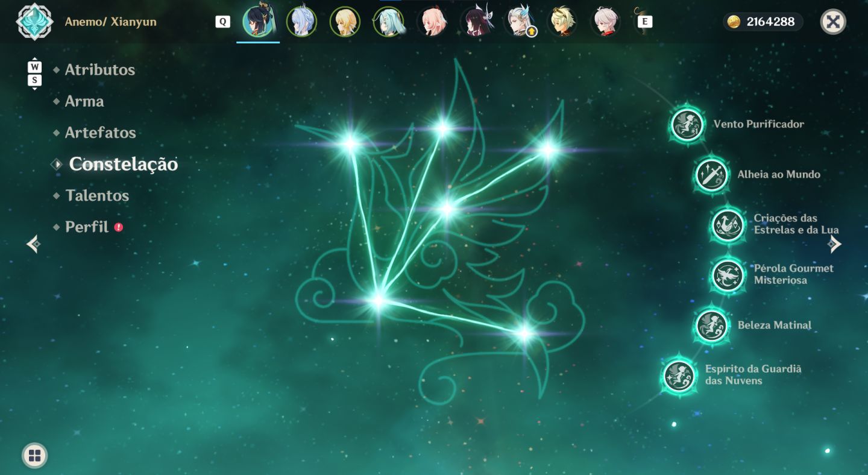
Task: Open the Arma section
Action: click(84, 101)
